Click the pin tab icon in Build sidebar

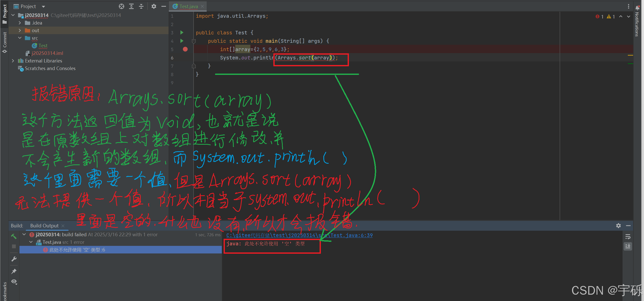click(x=14, y=271)
